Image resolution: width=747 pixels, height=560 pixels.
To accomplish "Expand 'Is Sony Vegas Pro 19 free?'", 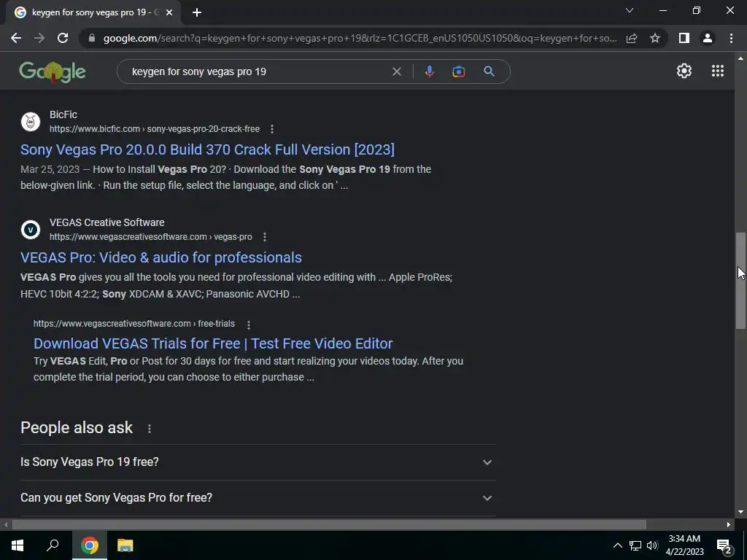I will tap(258, 462).
